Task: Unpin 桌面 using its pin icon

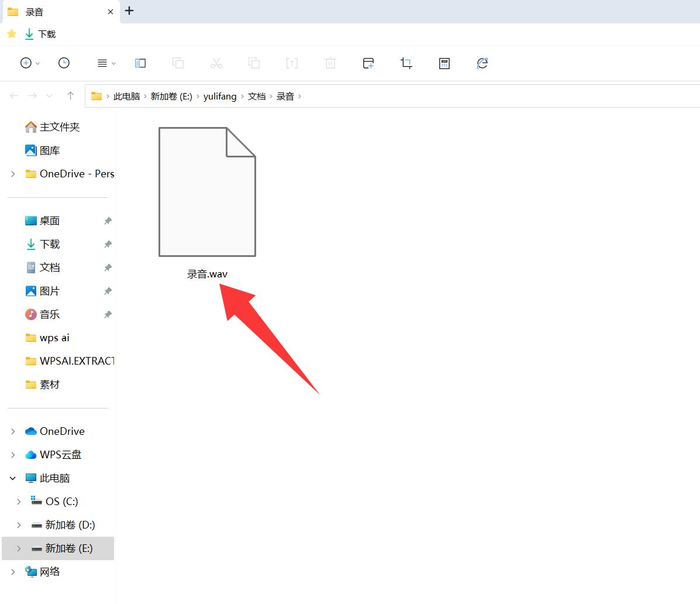Action: [108, 221]
